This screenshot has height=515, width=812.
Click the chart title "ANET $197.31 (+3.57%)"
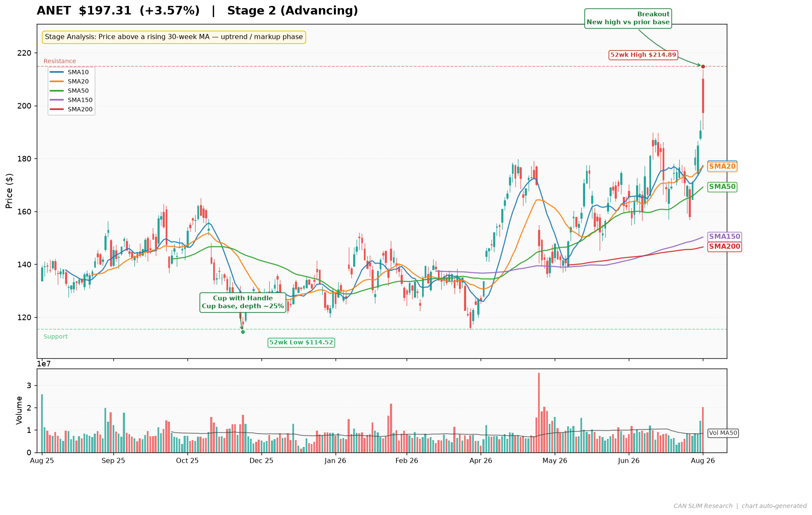click(118, 11)
